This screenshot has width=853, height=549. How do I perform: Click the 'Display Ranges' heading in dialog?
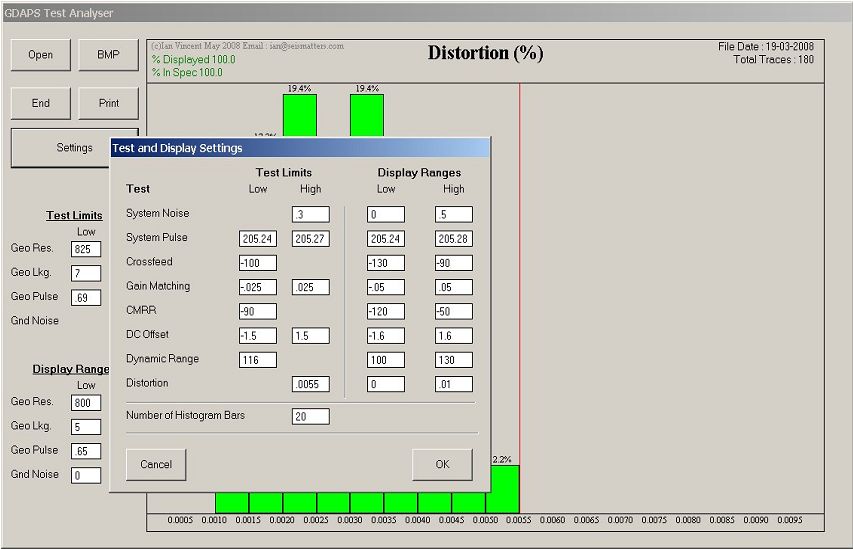419,172
